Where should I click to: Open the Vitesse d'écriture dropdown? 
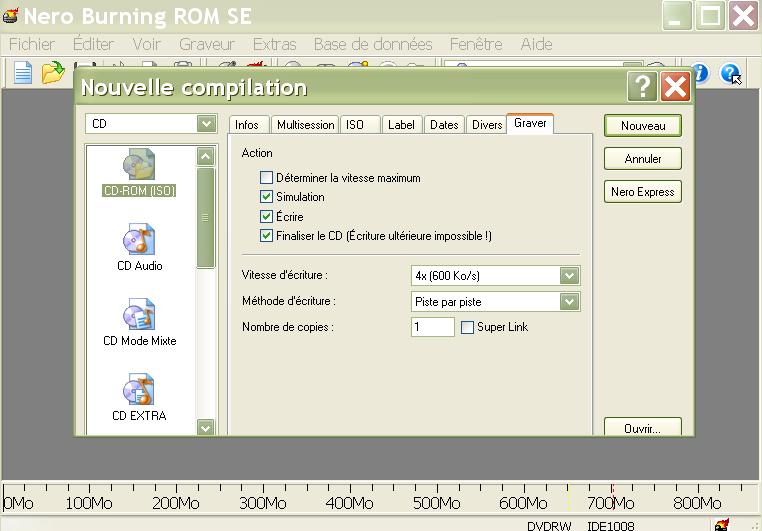pos(569,276)
